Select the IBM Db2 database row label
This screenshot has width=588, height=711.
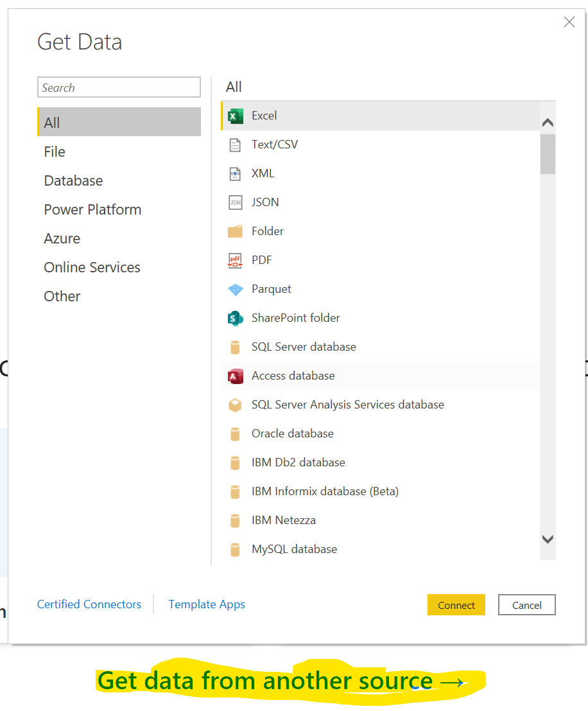click(x=298, y=462)
